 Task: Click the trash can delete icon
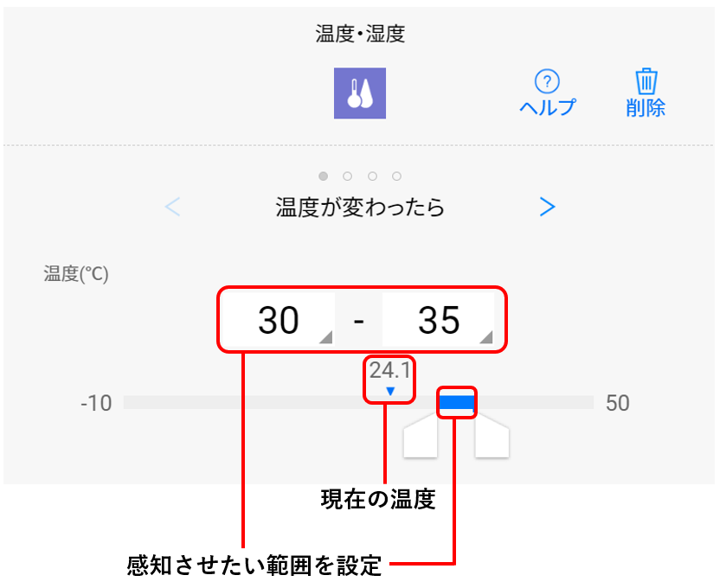[646, 81]
